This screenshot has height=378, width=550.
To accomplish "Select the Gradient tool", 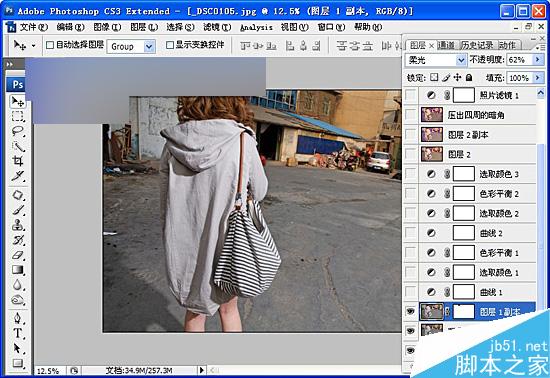I will [18, 270].
